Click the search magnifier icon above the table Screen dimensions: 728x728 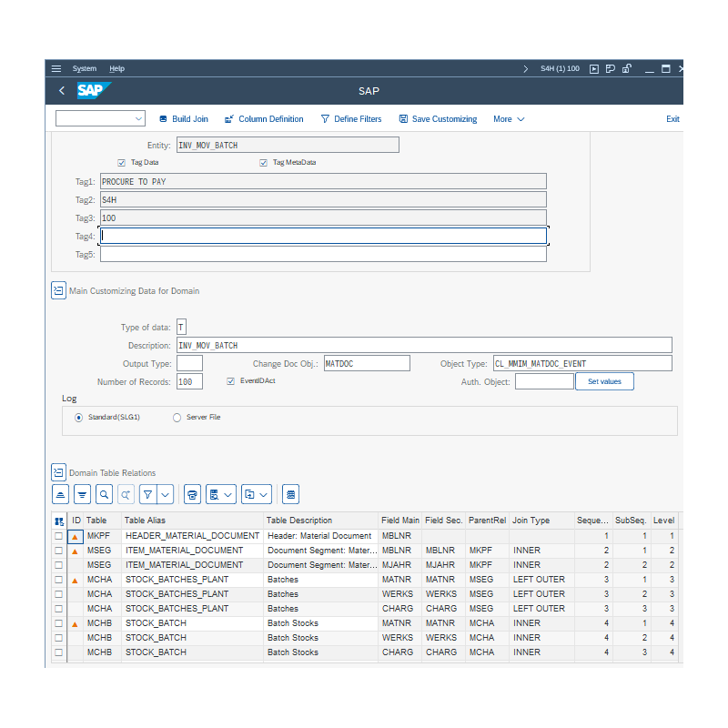[104, 494]
